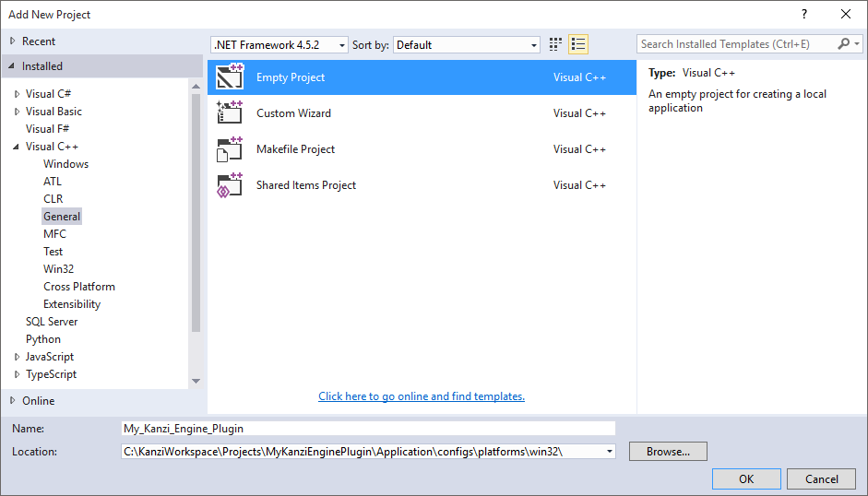Expand the Visual C# tree node

[x=17, y=94]
